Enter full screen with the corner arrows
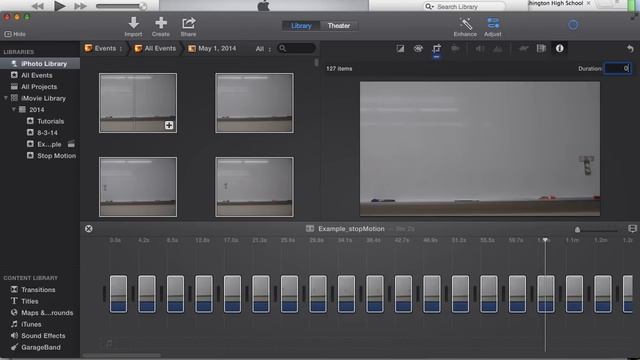640x360 pixels. pos(633,17)
